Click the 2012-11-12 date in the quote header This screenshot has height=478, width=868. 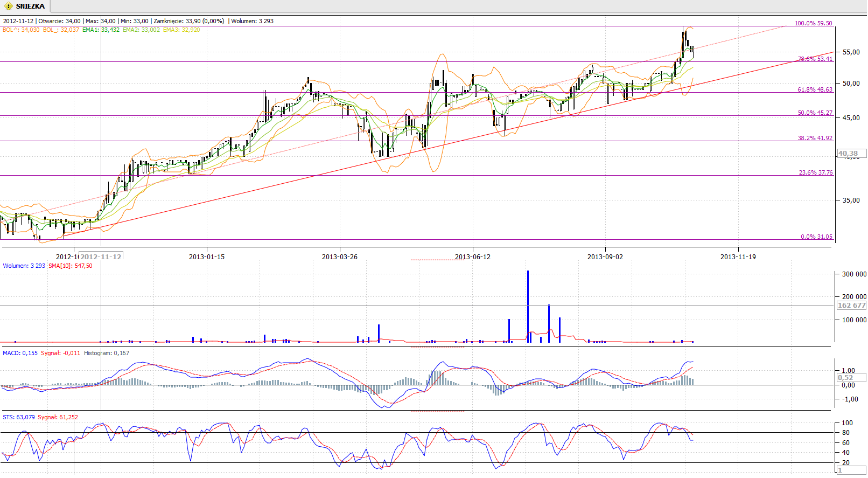pyautogui.click(x=18, y=21)
